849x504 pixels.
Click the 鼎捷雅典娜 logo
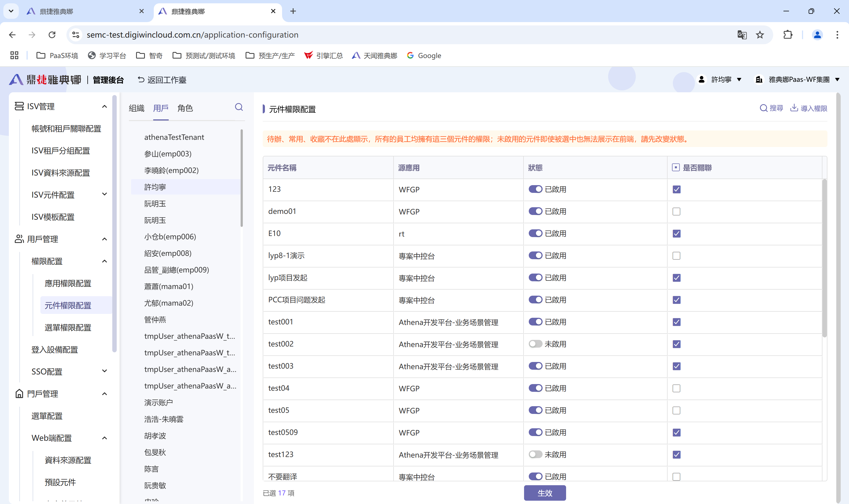(45, 80)
